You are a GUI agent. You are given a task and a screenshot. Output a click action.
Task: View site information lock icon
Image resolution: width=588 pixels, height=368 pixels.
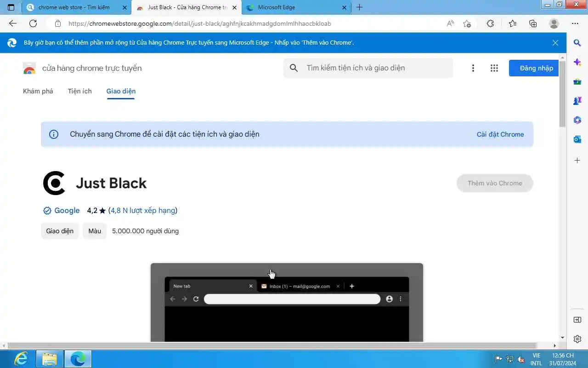point(57,23)
